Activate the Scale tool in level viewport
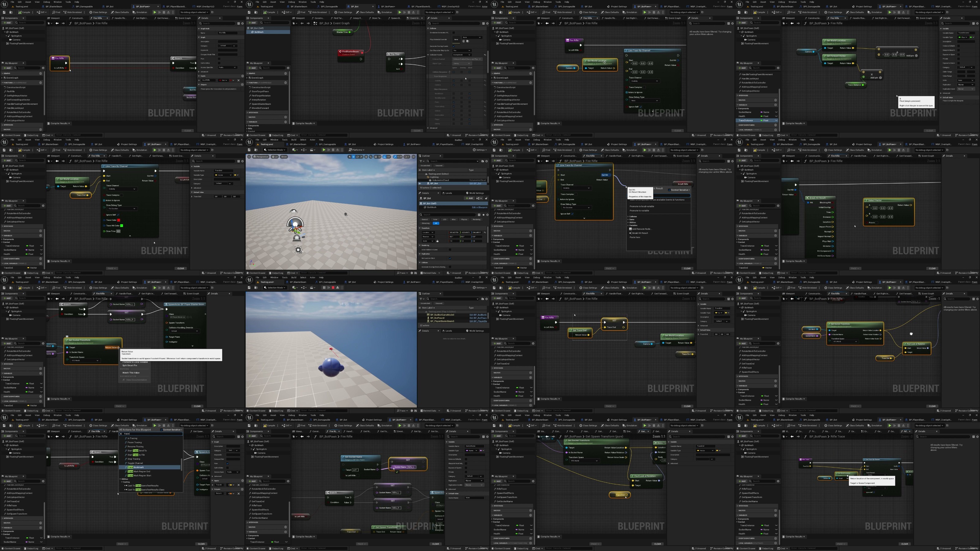This screenshot has height=551, width=980. 362,157
